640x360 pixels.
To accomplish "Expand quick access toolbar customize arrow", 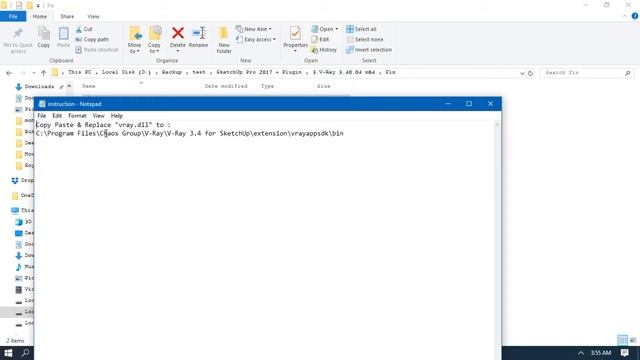I will (x=38, y=6).
